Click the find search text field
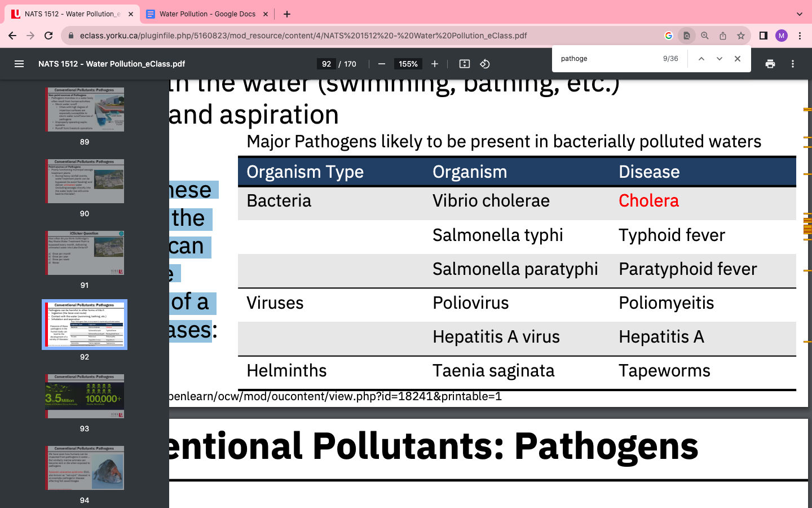 (606, 59)
